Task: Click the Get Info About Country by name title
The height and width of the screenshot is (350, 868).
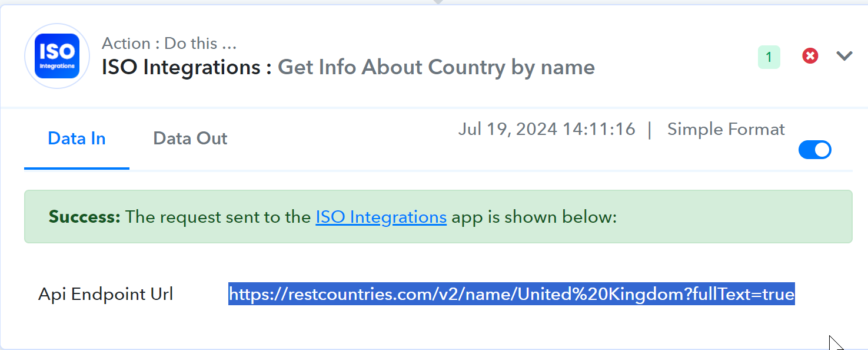Action: click(x=436, y=67)
